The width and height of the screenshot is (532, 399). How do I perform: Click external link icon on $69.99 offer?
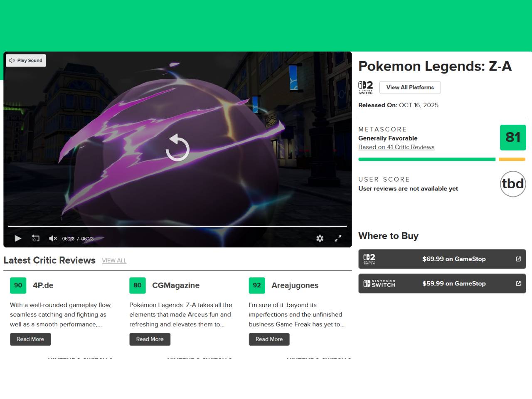tap(518, 259)
